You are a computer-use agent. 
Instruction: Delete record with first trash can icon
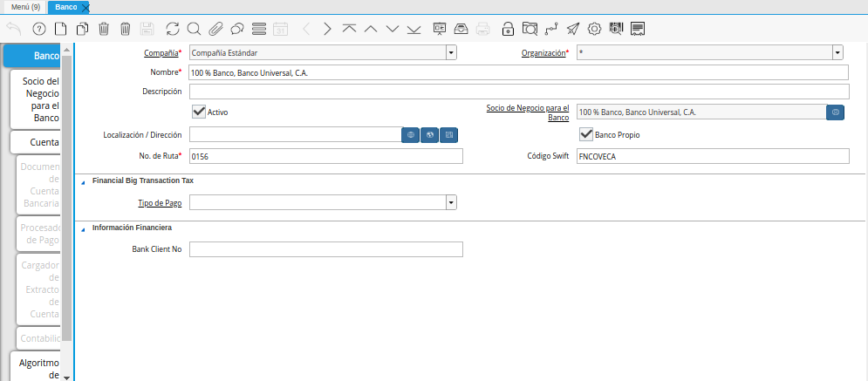tap(104, 29)
